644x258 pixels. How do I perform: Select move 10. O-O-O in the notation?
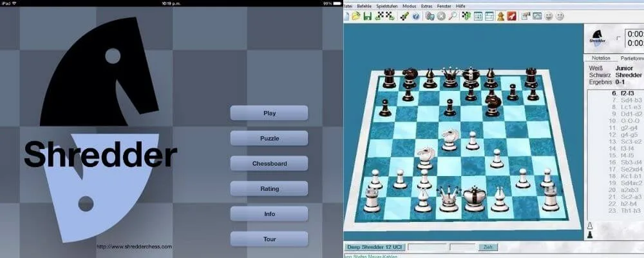click(x=623, y=121)
